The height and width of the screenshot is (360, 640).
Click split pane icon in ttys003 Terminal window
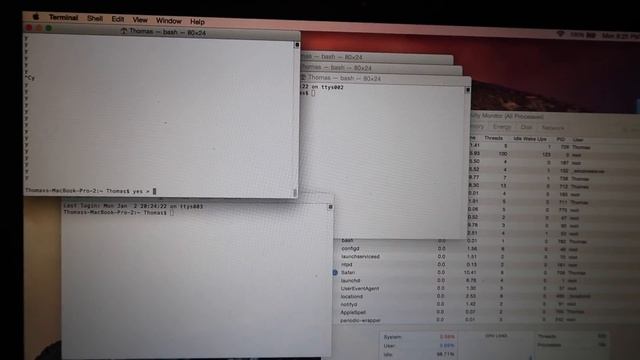(330, 207)
